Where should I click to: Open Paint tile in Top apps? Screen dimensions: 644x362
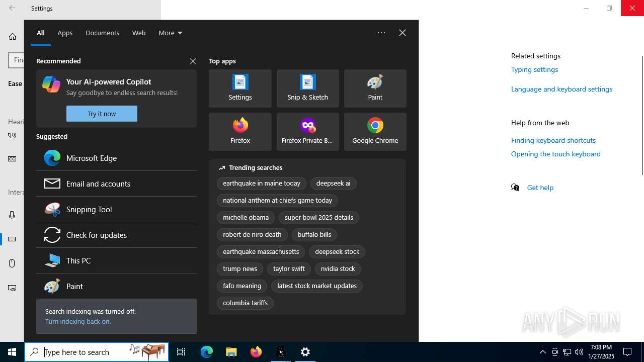point(375,88)
